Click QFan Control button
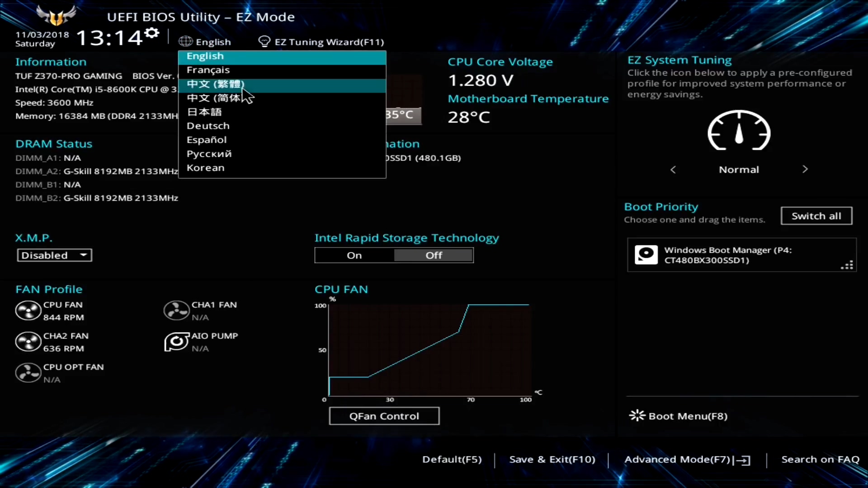This screenshot has height=488, width=868. (383, 416)
